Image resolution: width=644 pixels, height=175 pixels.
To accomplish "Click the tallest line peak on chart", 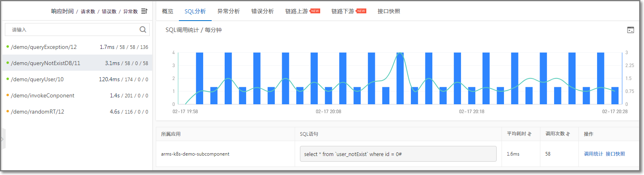I will coord(400,53).
